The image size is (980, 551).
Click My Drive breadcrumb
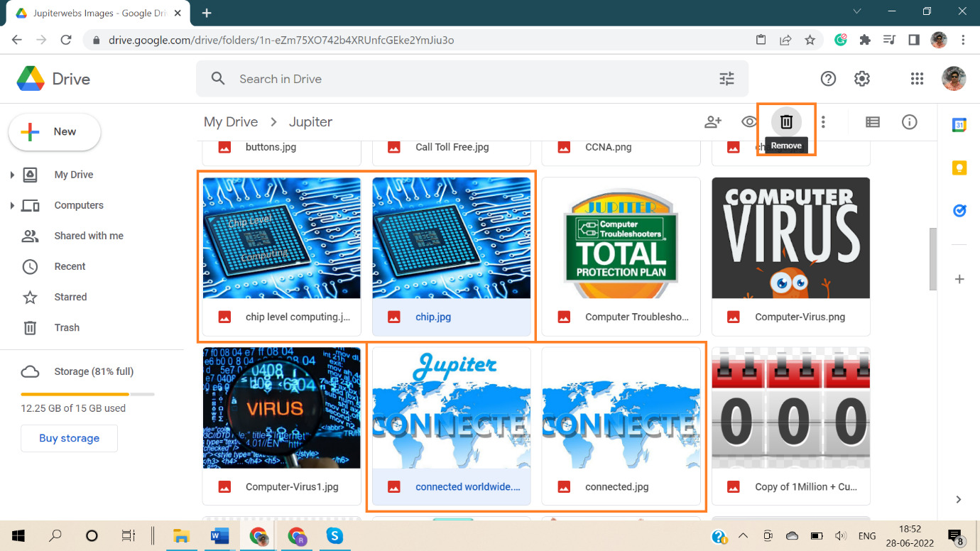[x=231, y=122]
